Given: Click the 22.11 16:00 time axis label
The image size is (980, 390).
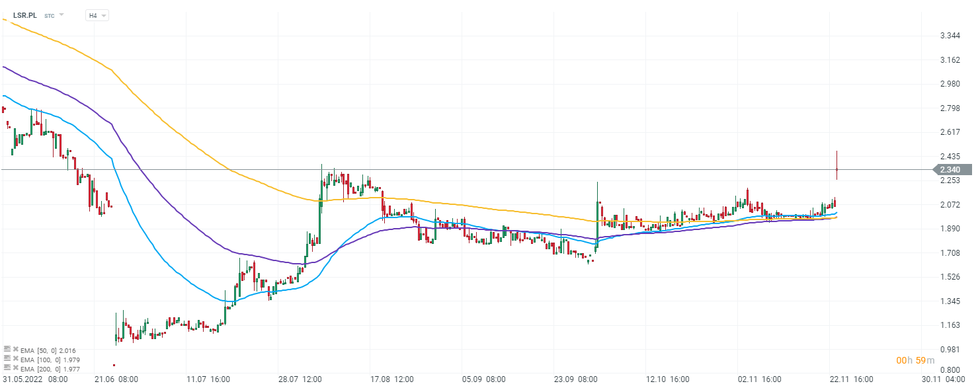Looking at the screenshot, I should tap(850, 379).
